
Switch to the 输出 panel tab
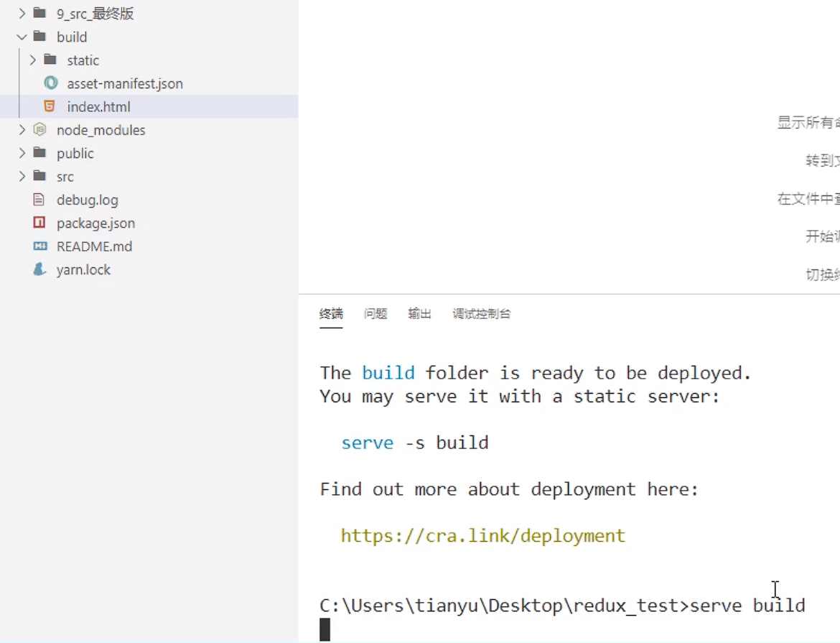(x=419, y=314)
